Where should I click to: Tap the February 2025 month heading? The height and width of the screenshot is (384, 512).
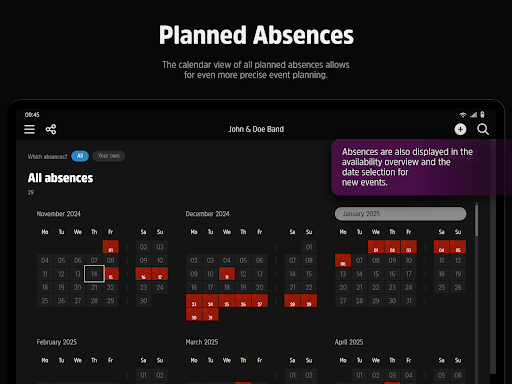click(57, 342)
